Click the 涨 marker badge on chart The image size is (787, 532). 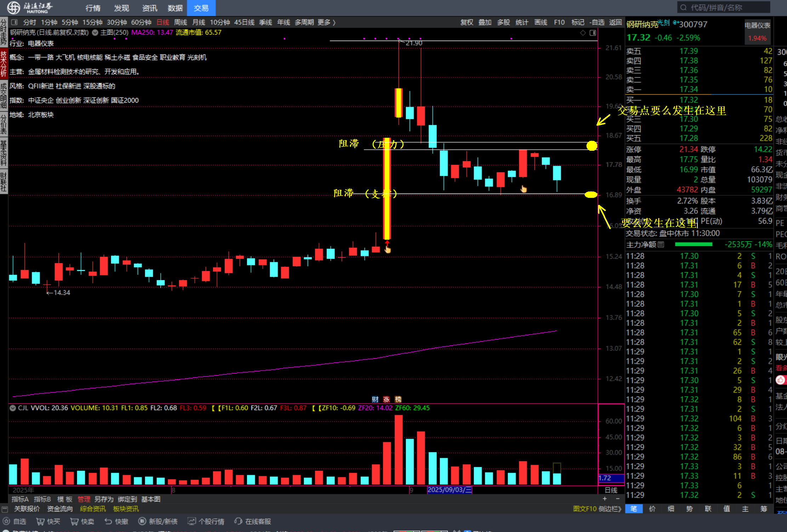coord(387,399)
